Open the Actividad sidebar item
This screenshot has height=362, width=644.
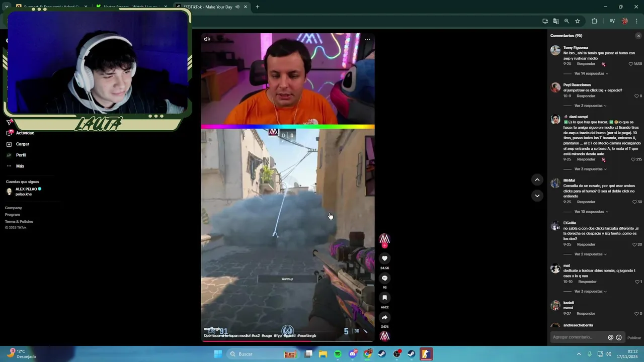click(x=21, y=133)
